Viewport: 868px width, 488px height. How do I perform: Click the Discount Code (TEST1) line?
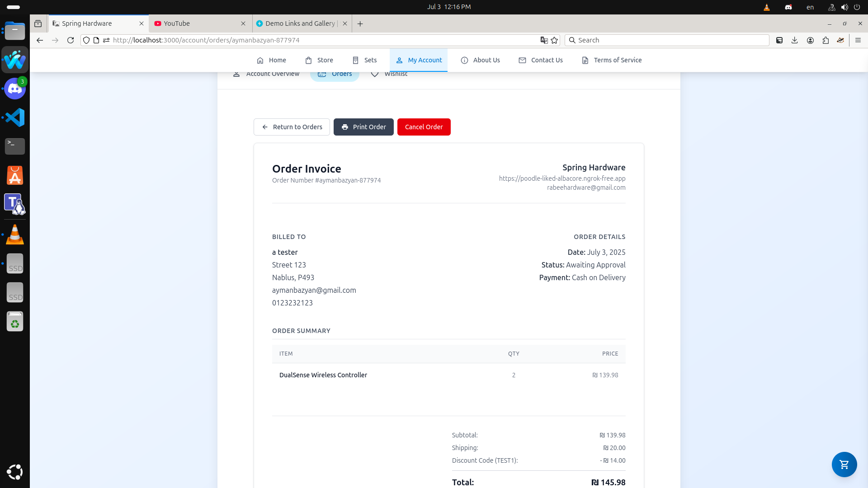[538, 460]
